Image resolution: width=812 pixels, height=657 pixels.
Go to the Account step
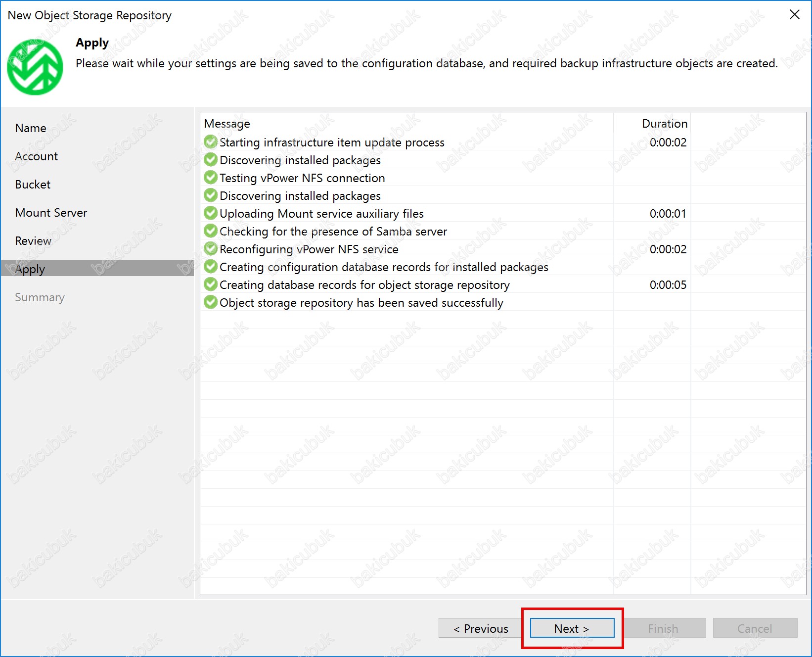click(37, 156)
